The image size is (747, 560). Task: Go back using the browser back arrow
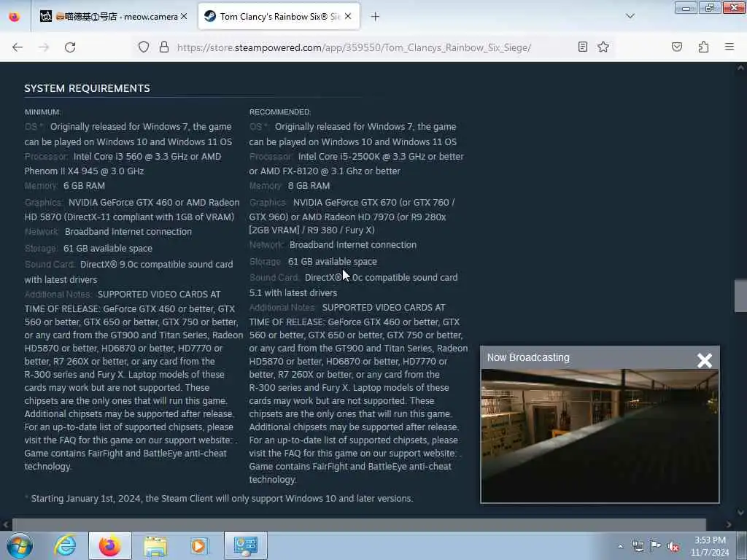point(18,47)
